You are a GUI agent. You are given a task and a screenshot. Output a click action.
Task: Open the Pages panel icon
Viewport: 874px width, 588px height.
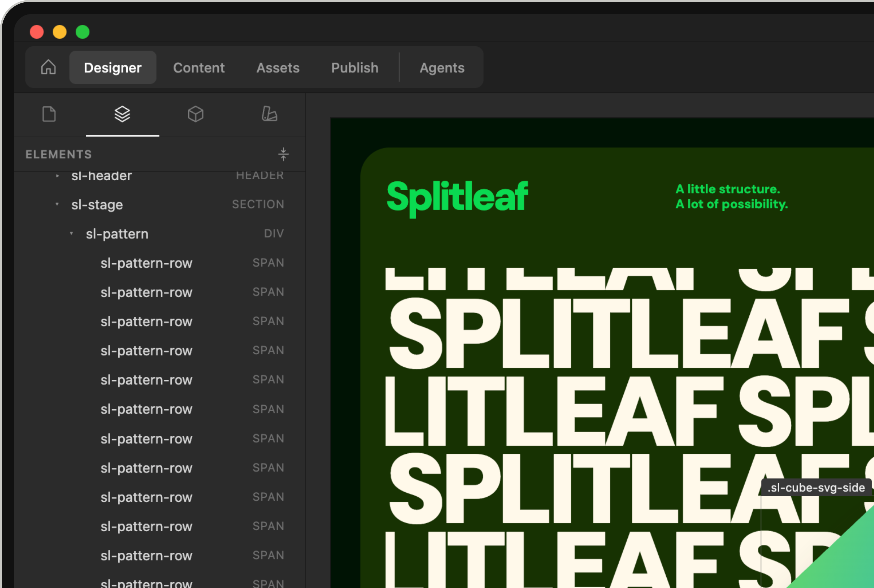pos(49,114)
